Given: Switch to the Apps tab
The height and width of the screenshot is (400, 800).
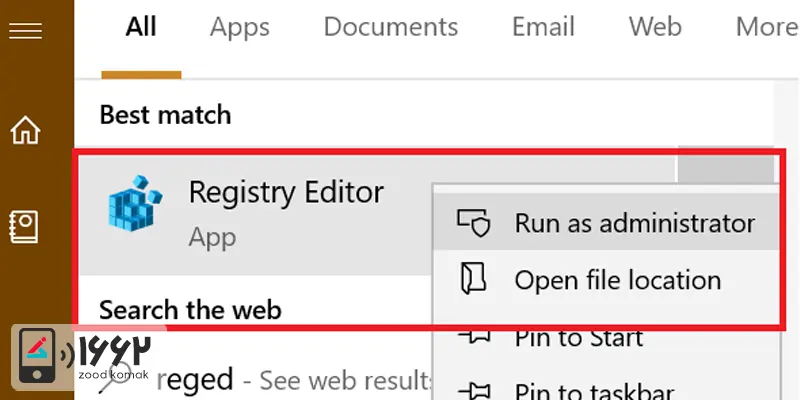Looking at the screenshot, I should (x=240, y=27).
